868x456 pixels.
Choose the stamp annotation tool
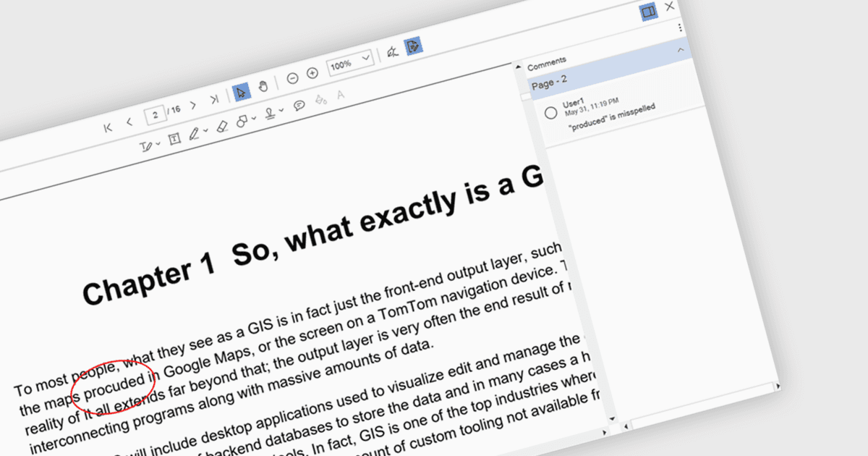[270, 114]
